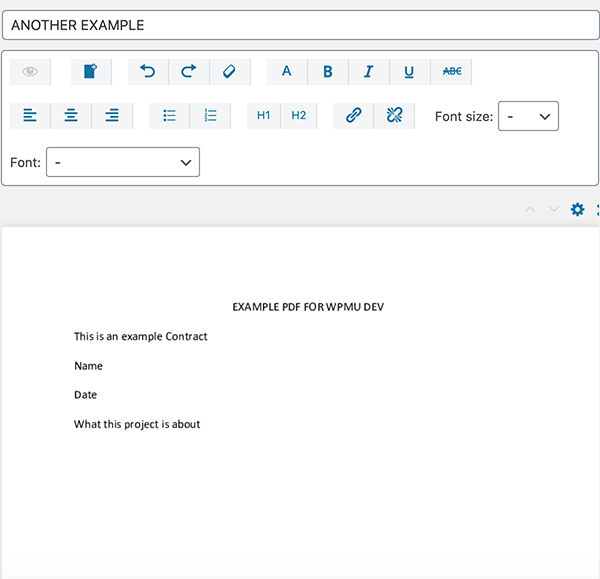This screenshot has height=579, width=600.
Task: Edit the ANOTHER EXAMPLE title field
Action: point(300,25)
